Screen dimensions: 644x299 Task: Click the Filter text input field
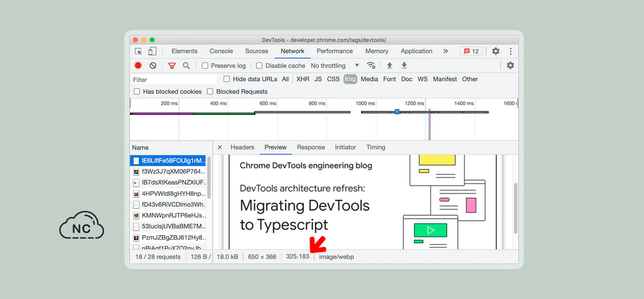pyautogui.click(x=174, y=79)
